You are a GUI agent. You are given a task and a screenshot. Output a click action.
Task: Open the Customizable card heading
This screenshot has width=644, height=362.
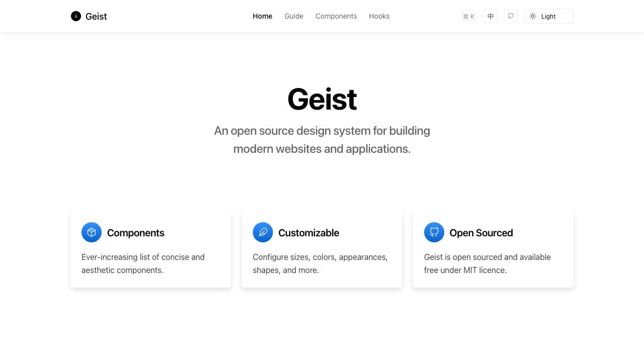[x=308, y=233]
